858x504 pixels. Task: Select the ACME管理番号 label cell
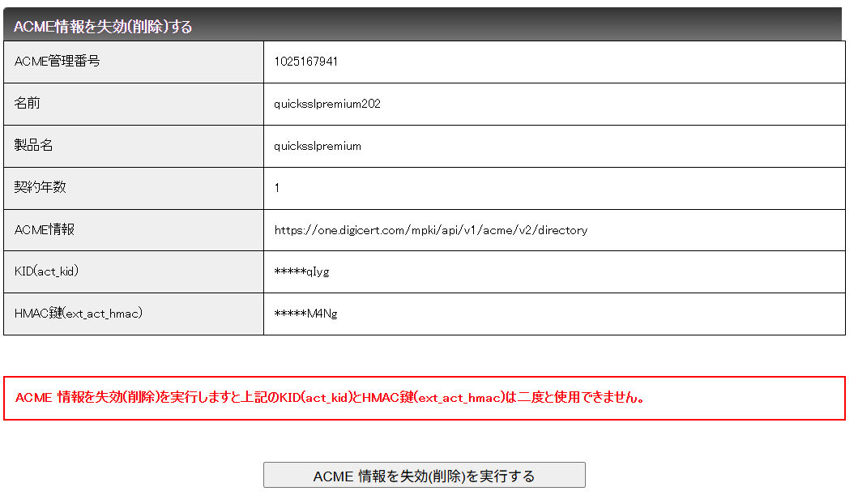(58, 61)
